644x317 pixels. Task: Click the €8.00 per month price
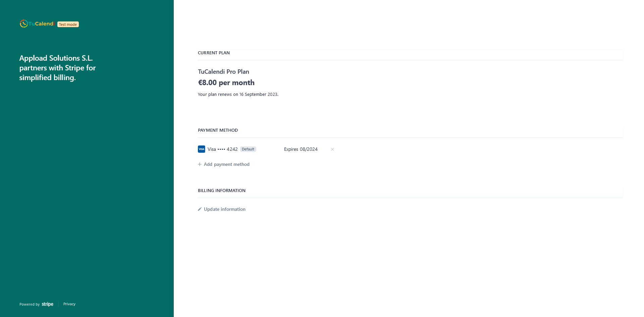point(226,82)
